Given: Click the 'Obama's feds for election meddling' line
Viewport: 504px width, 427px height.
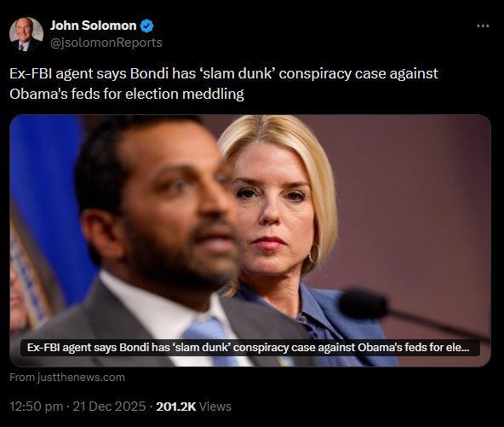Looking at the screenshot, I should [127, 94].
